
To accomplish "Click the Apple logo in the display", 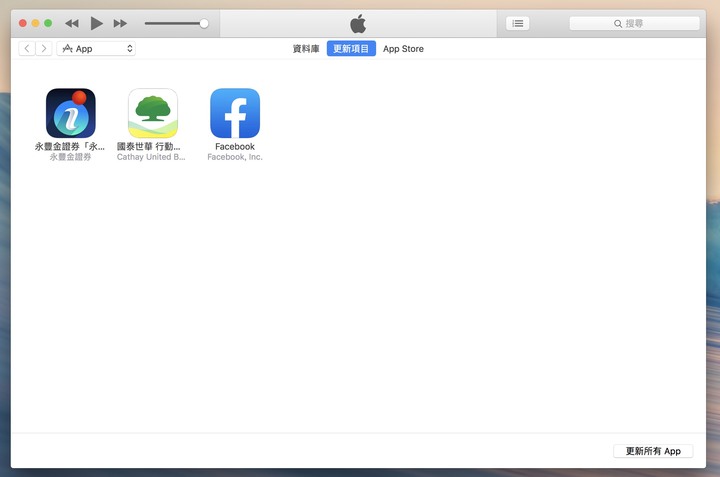I will 358,23.
